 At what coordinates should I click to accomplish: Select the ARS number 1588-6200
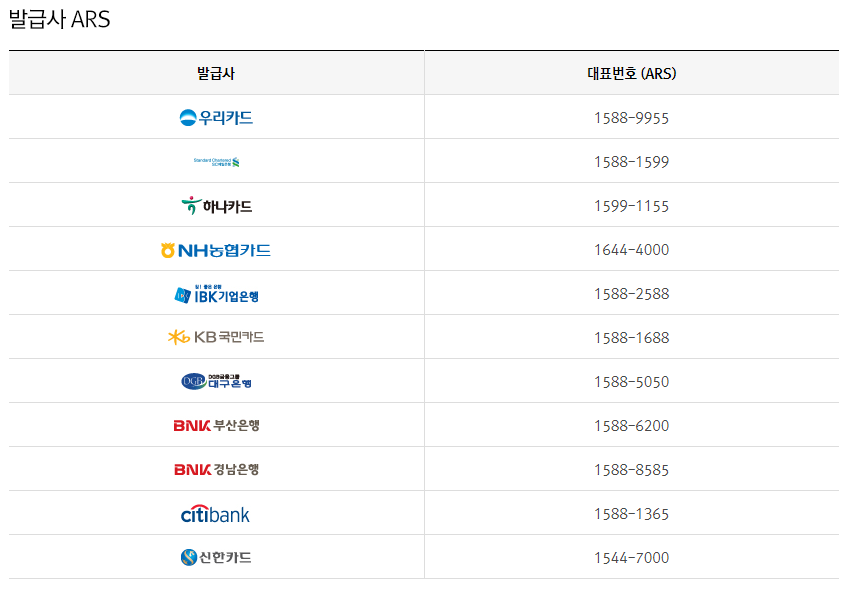[631, 426]
